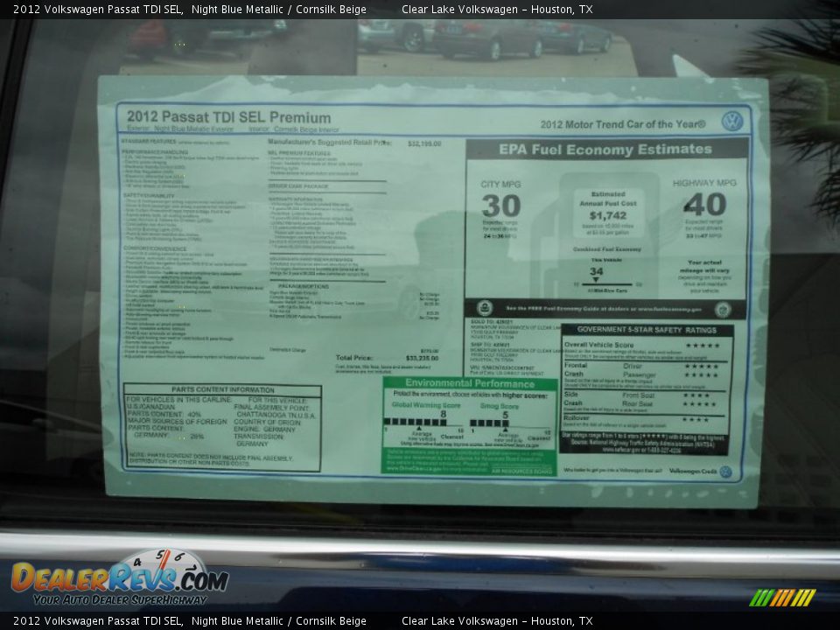The image size is (840, 630).
Task: Click the Volkswagen logo at sticker top right
Action: 731,122
